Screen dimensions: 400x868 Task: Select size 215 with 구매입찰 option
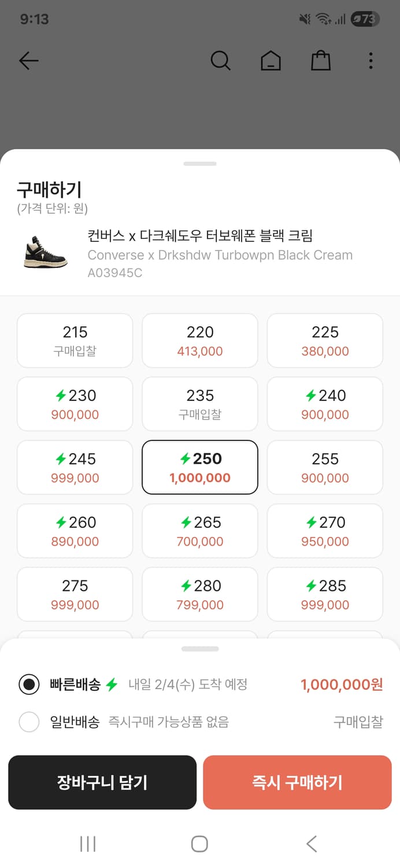(75, 340)
